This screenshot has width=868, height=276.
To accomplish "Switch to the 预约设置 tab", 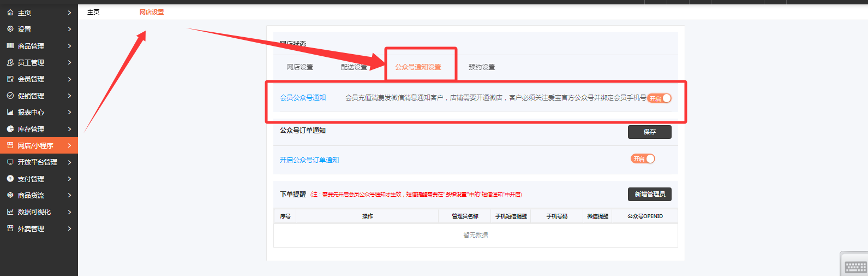I will coord(482,67).
